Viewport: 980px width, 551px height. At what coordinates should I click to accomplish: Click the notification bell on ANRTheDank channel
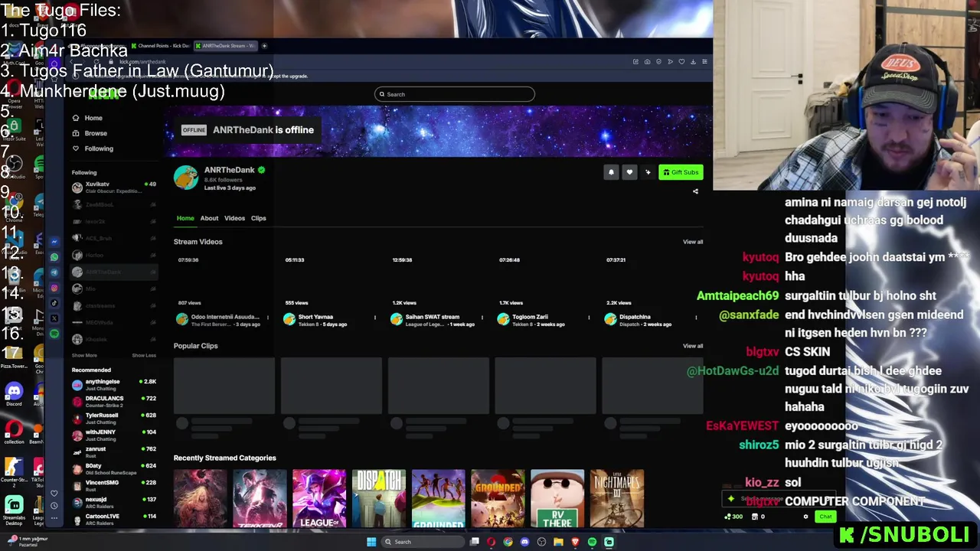click(611, 172)
